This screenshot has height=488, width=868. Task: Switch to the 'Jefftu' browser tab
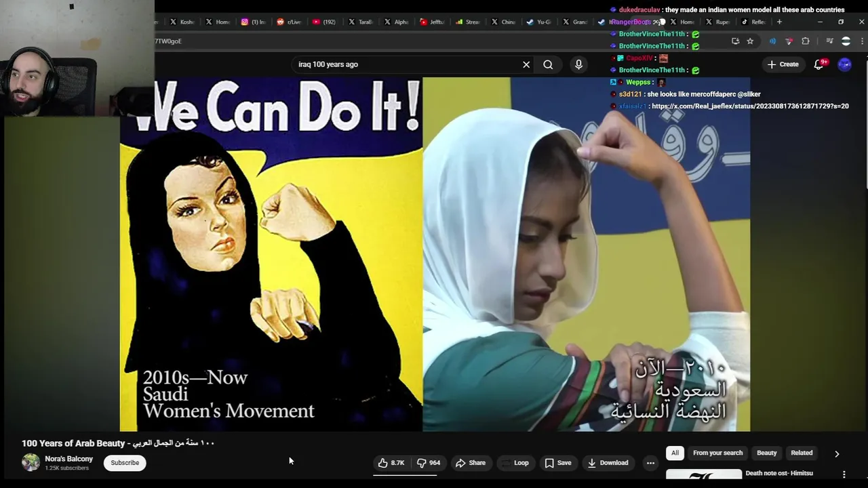tap(432, 22)
